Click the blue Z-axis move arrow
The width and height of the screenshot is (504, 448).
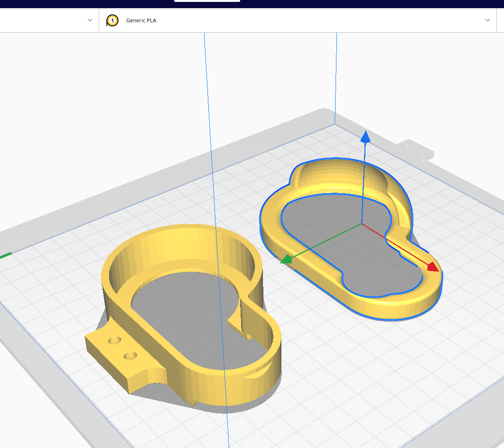click(x=365, y=137)
